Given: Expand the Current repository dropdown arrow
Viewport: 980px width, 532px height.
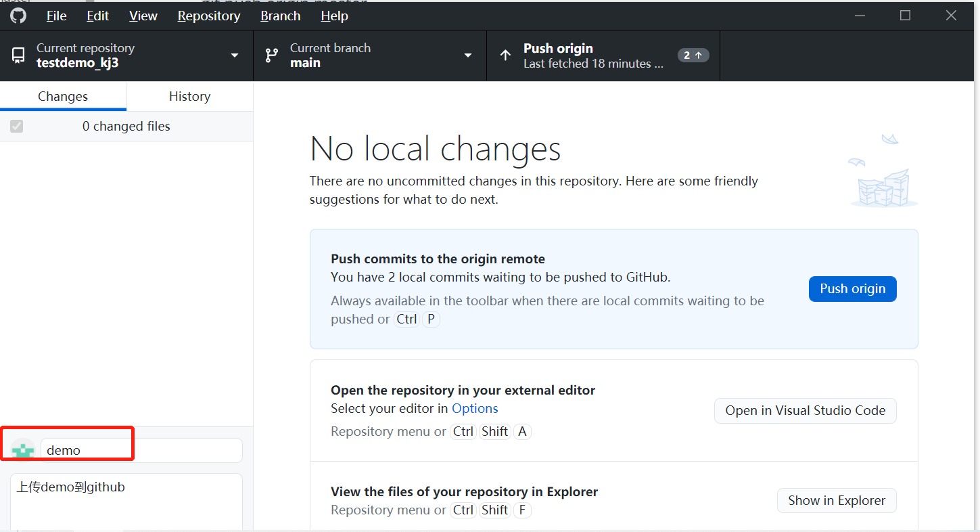Looking at the screenshot, I should tap(235, 56).
